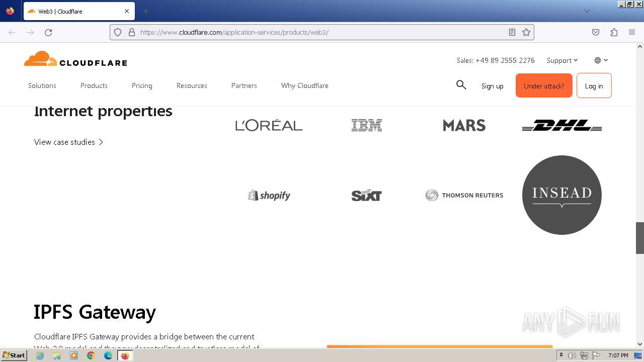Image resolution: width=644 pixels, height=362 pixels.
Task: Go to Pricing
Action: point(142,85)
